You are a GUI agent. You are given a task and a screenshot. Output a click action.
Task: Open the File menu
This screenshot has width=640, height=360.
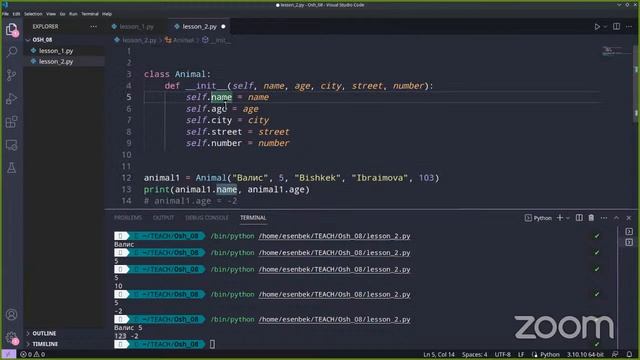[x=5, y=14]
